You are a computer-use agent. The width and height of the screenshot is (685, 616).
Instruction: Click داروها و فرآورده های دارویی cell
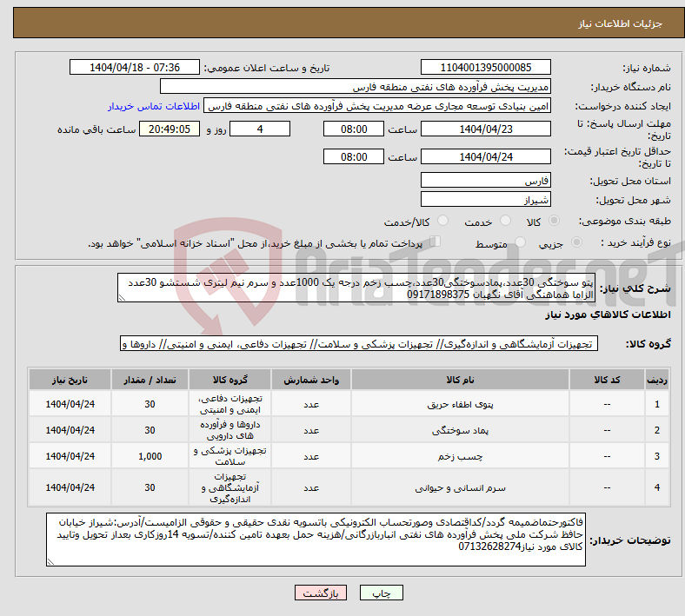click(x=229, y=430)
